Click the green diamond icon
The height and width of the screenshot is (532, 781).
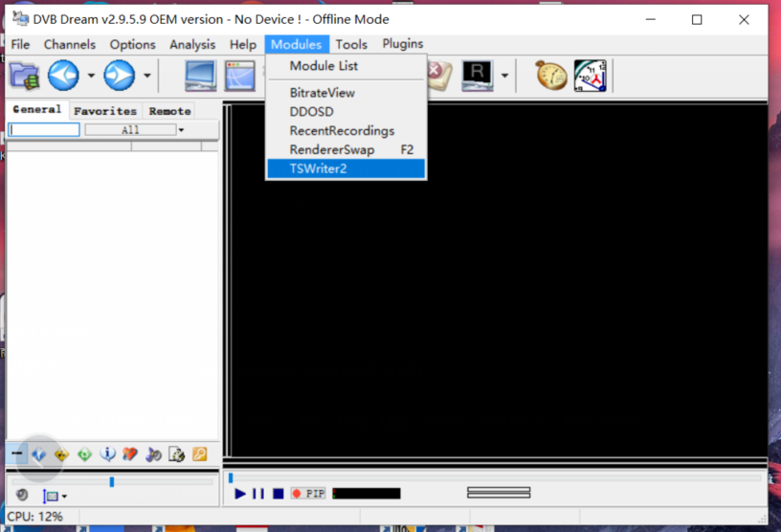point(84,454)
